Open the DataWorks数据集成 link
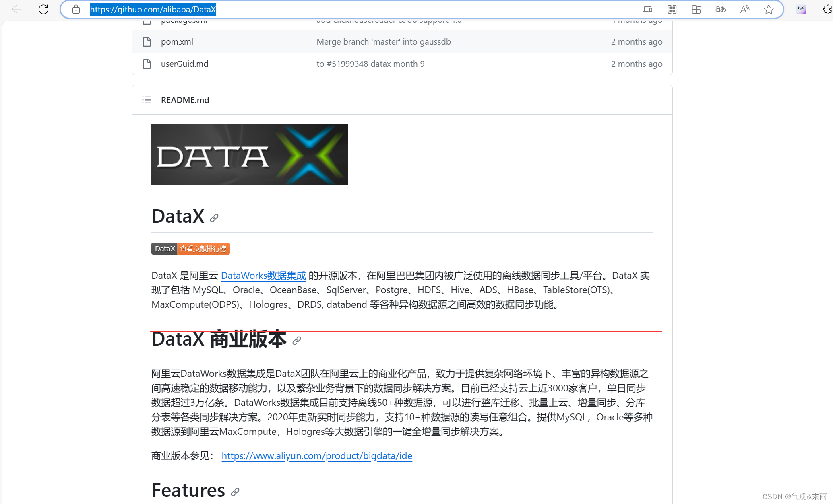 coord(263,276)
